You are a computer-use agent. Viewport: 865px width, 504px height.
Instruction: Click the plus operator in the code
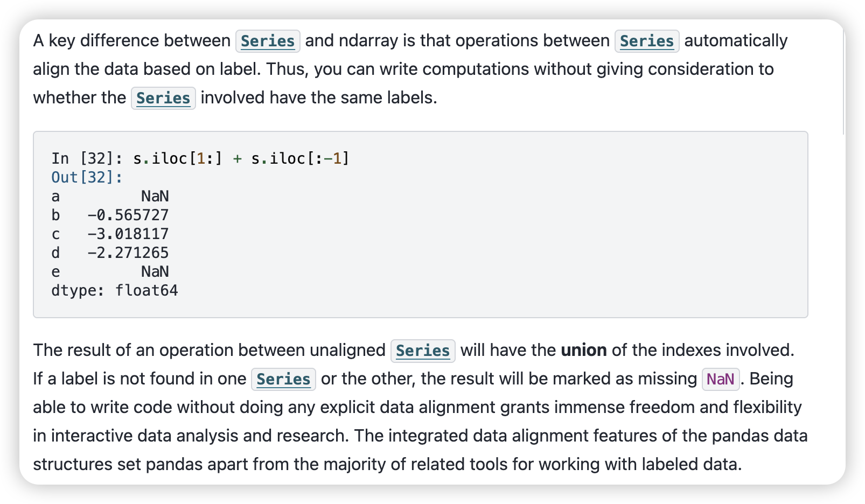click(237, 159)
